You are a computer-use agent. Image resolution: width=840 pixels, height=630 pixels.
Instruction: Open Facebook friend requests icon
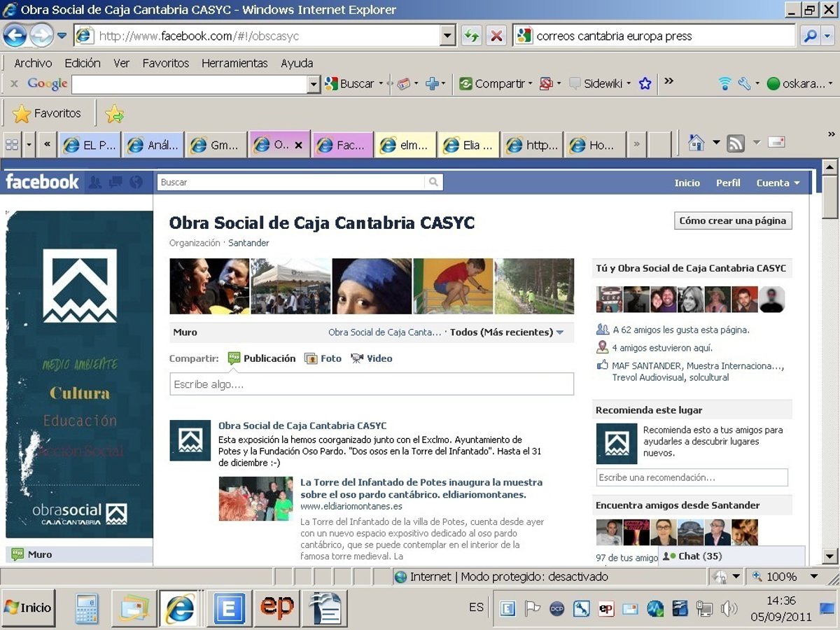pyautogui.click(x=95, y=182)
